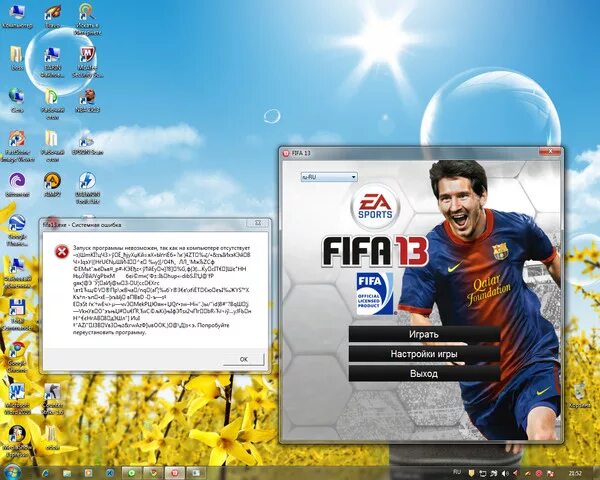Click the Выход button

pyautogui.click(x=424, y=374)
